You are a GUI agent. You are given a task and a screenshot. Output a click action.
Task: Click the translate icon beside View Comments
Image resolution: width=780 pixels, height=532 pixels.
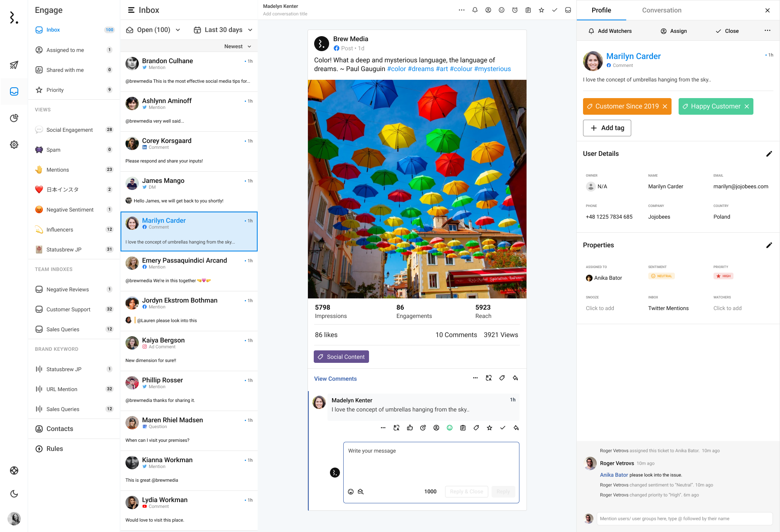[489, 378]
